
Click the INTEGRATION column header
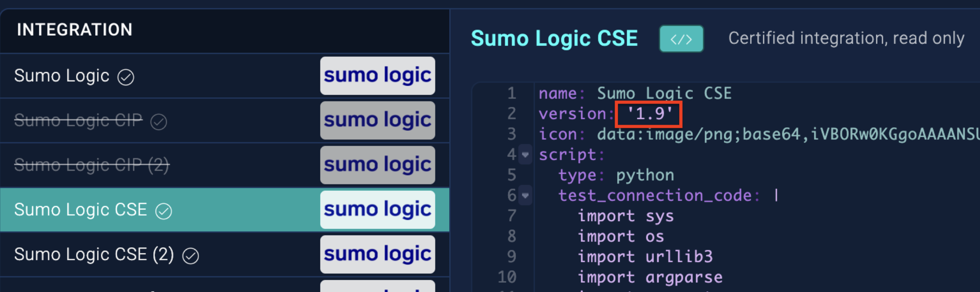(x=74, y=30)
